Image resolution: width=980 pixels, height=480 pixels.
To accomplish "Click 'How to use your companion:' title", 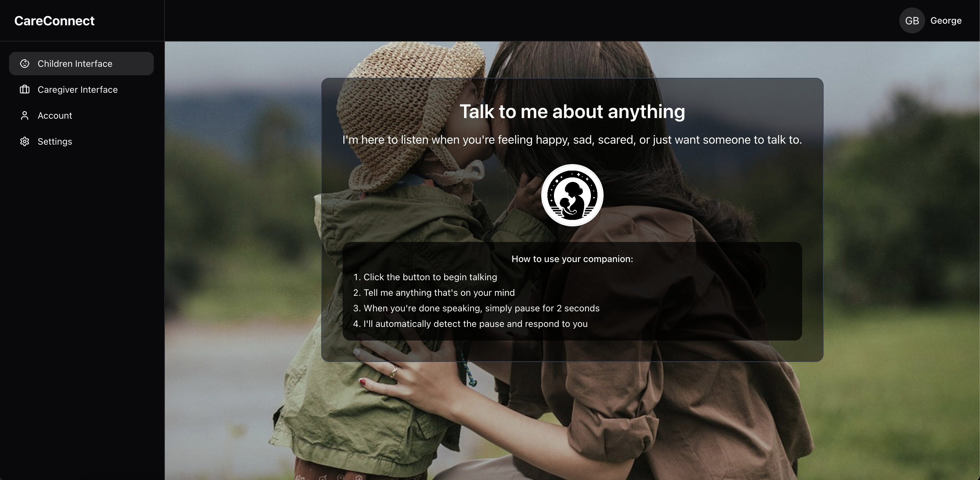I will [x=572, y=258].
